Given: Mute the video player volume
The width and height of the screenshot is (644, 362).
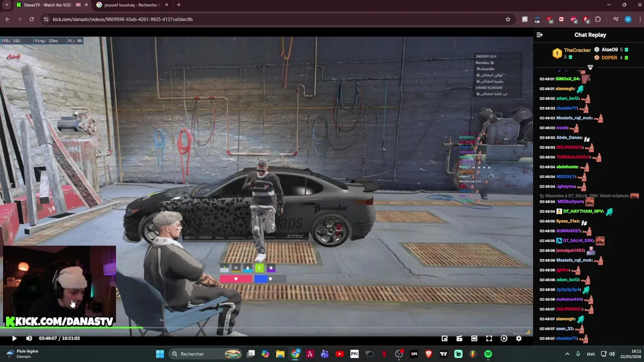Looking at the screenshot, I should click(x=29, y=338).
